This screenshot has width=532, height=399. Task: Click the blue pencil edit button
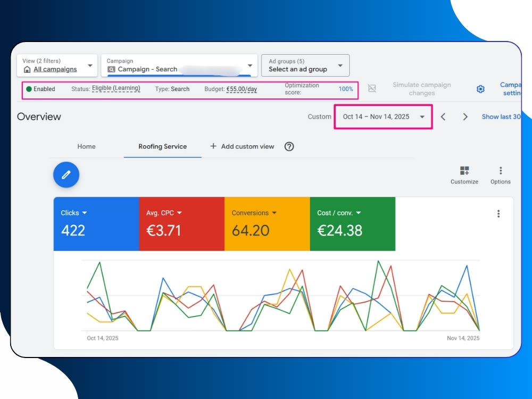(66, 174)
